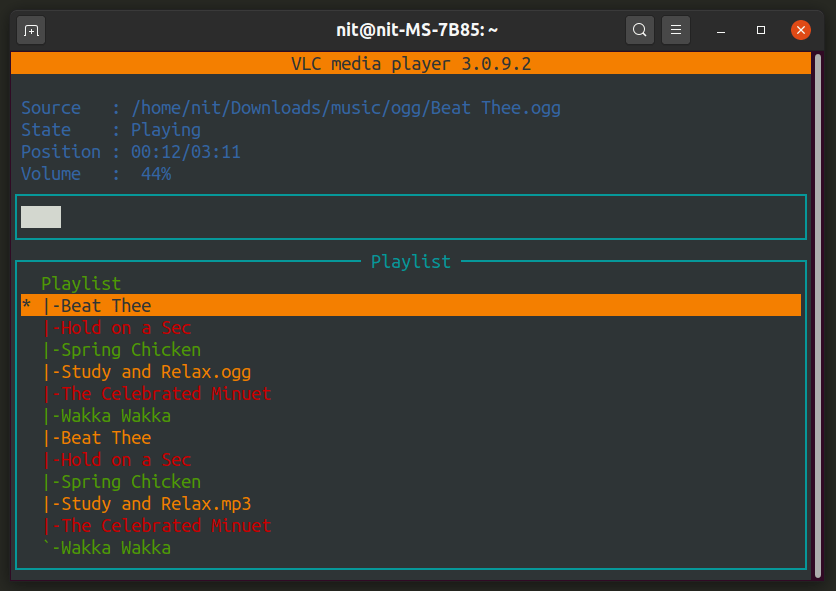The width and height of the screenshot is (836, 591).
Task: Open the terminal search magnifier icon
Action: [640, 30]
